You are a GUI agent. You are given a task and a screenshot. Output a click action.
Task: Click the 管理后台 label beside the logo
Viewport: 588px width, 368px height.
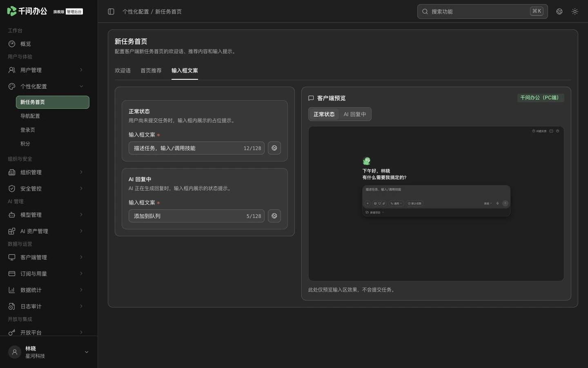74,12
